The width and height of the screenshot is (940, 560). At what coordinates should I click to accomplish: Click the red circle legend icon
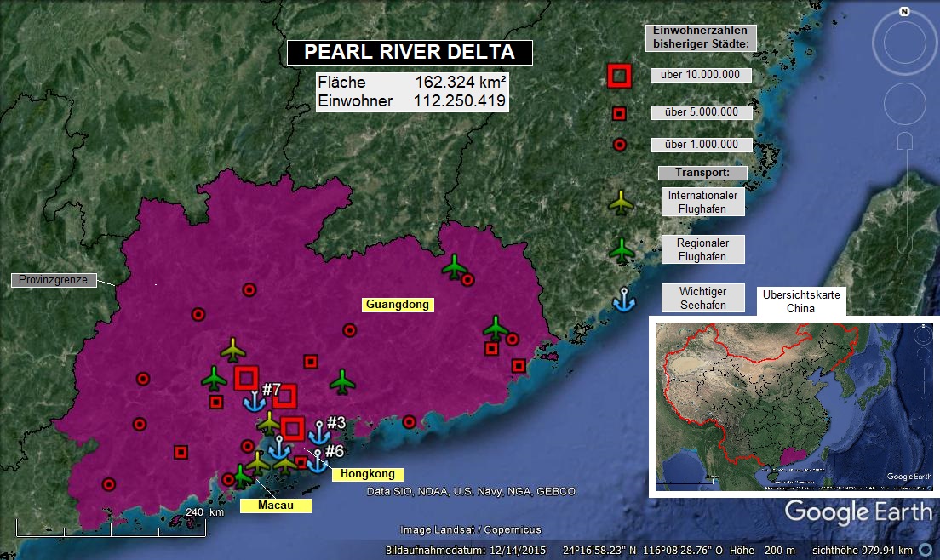[x=620, y=145]
